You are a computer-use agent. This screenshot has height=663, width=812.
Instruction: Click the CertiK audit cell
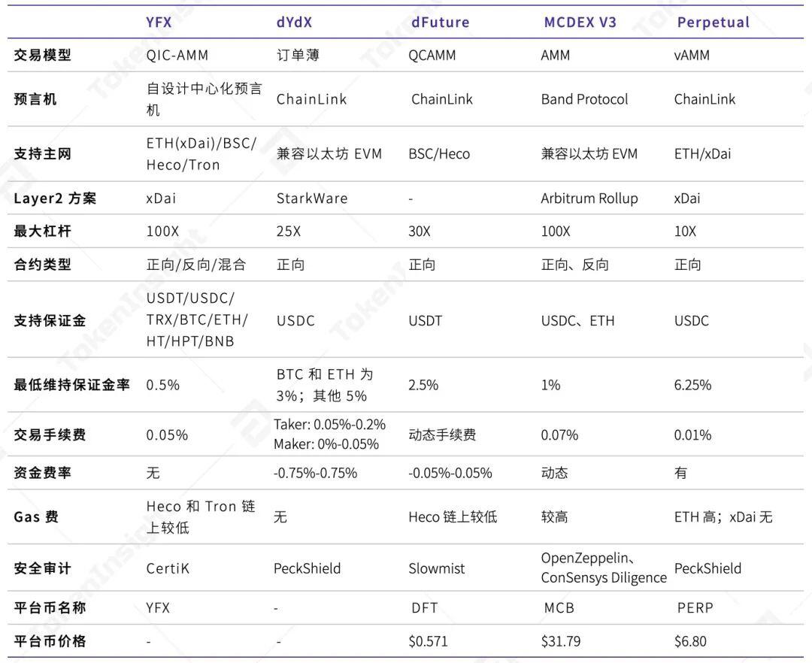[168, 568]
